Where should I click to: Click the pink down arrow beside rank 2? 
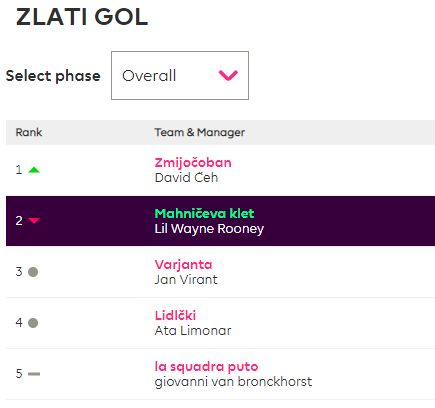coord(34,220)
